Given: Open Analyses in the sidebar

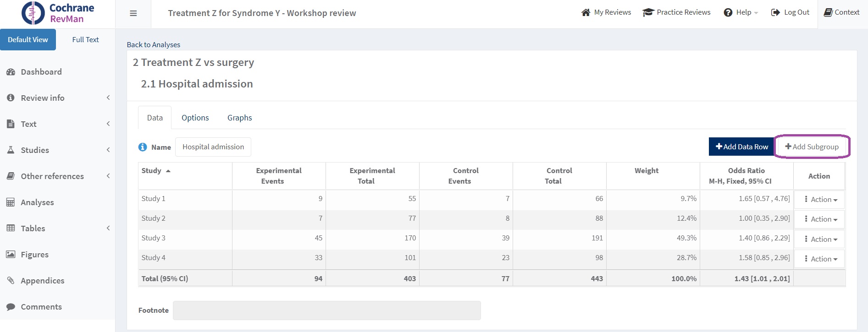Looking at the screenshot, I should (x=37, y=202).
